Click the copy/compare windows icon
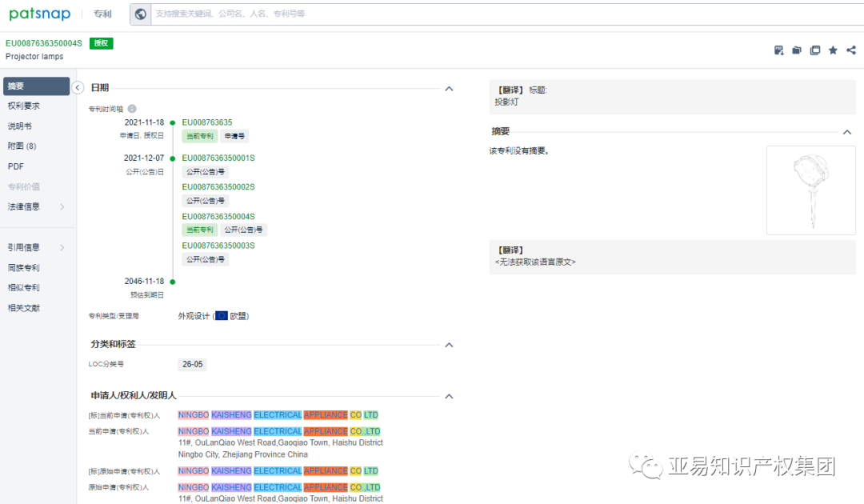Screen dimensions: 864x504 [x=815, y=50]
